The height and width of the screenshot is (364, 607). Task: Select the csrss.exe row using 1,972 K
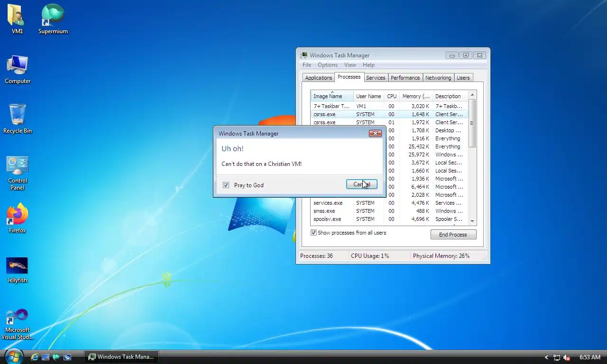coord(389,122)
